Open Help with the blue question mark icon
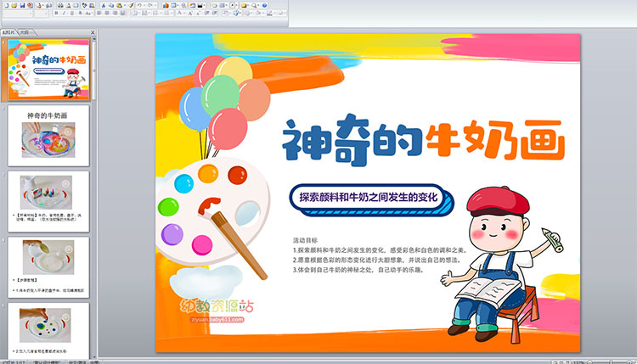This screenshot has width=637, height=364. 264,5
